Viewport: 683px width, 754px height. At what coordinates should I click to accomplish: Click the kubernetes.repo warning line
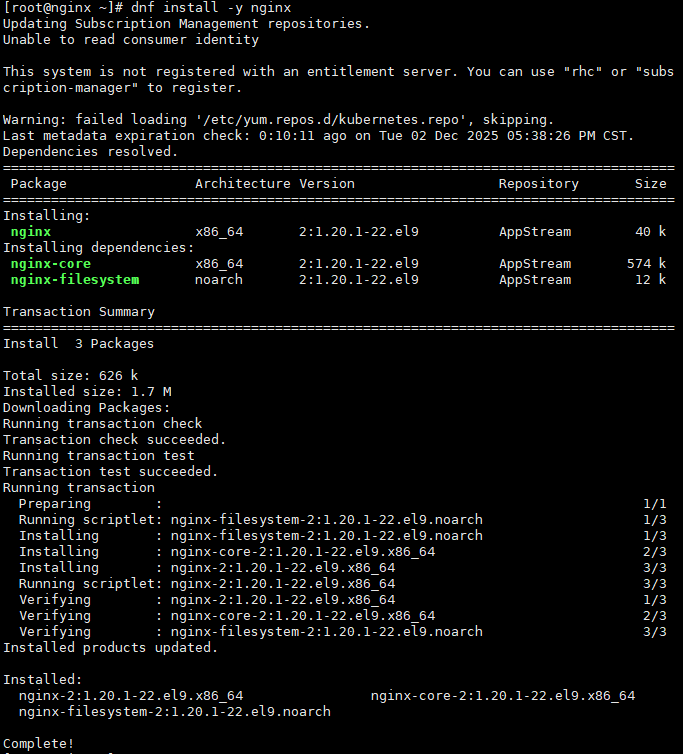click(278, 120)
